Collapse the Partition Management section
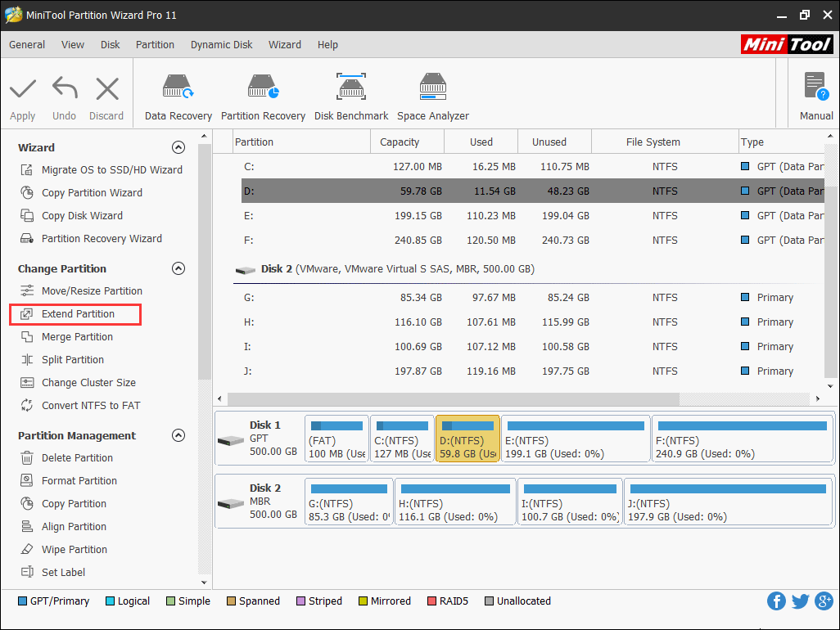 (x=178, y=436)
